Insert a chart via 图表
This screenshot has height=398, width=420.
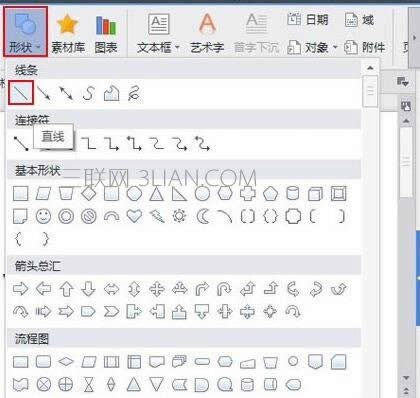[x=106, y=33]
